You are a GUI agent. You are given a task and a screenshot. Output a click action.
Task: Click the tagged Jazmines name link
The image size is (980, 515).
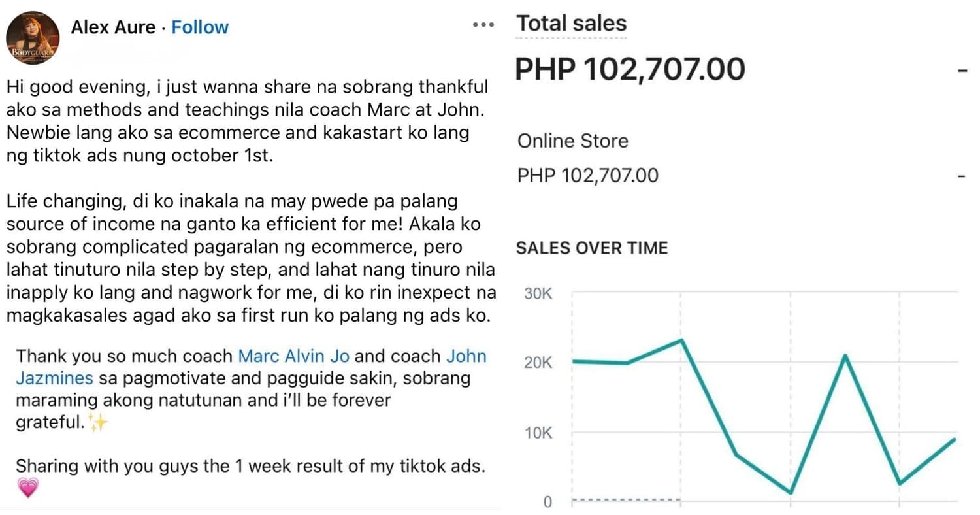coord(54,378)
